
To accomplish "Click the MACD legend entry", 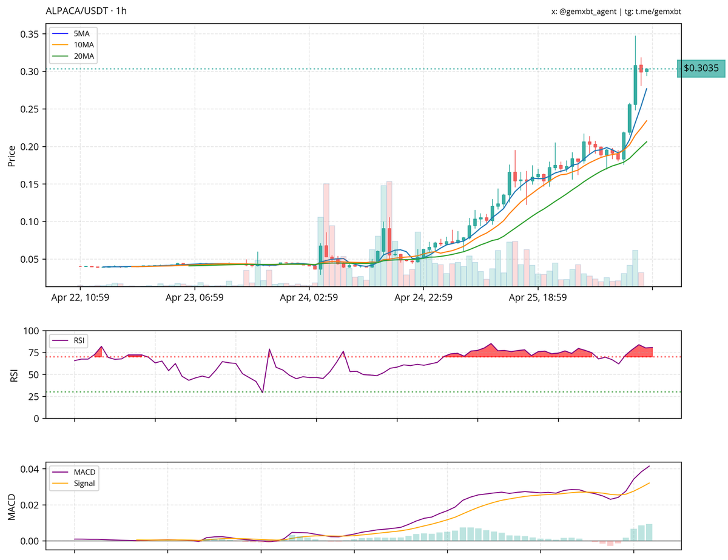I will (x=74, y=471).
